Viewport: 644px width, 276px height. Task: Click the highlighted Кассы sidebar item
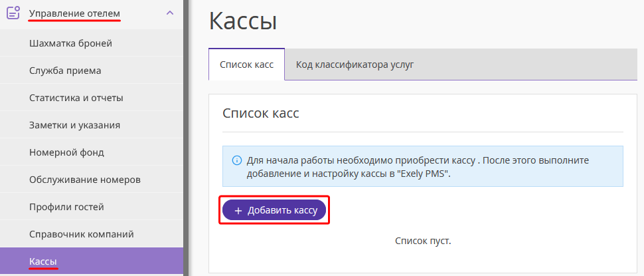tap(92, 261)
